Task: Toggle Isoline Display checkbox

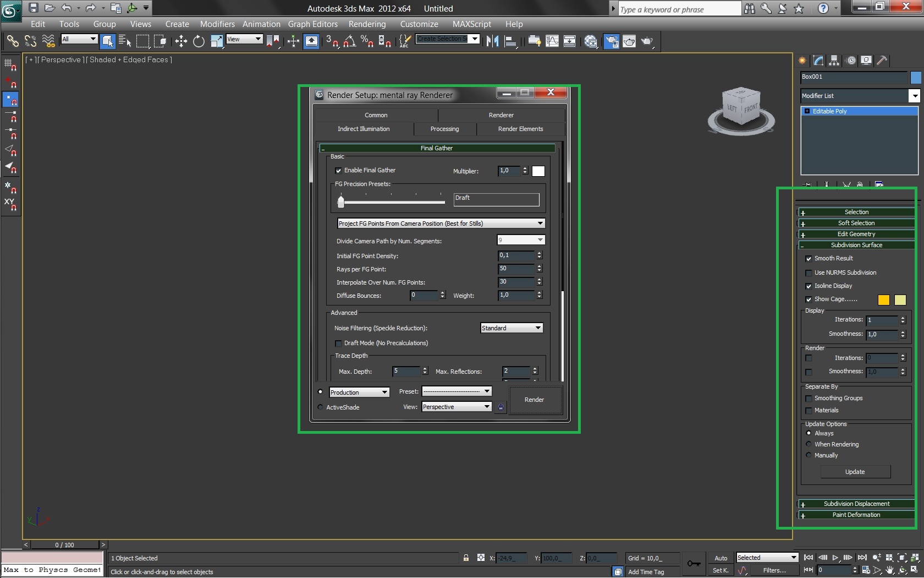Action: tap(809, 286)
